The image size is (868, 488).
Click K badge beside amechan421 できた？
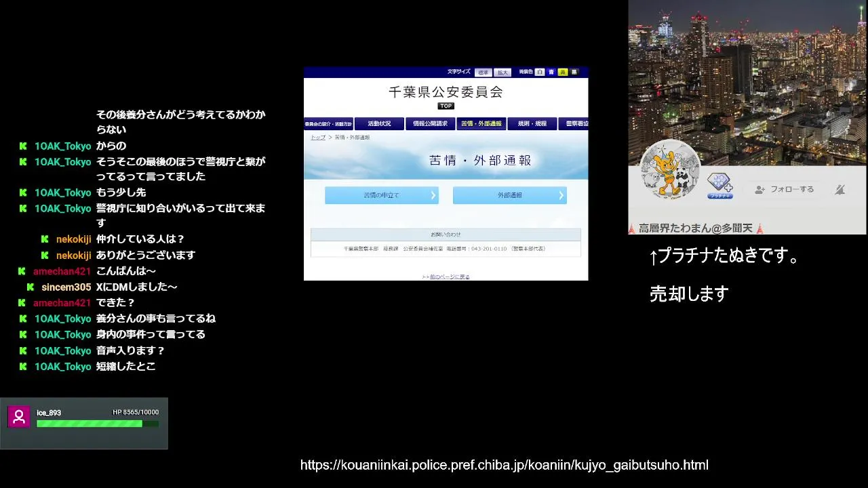click(x=23, y=303)
